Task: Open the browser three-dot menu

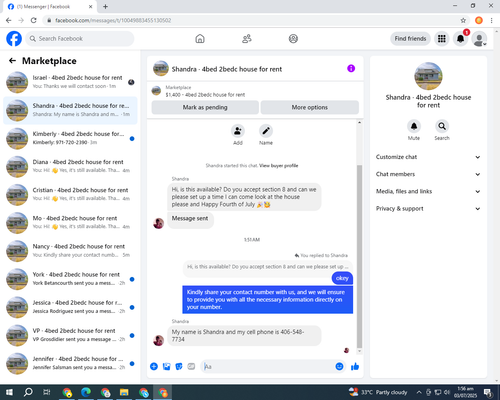Action: (x=491, y=20)
